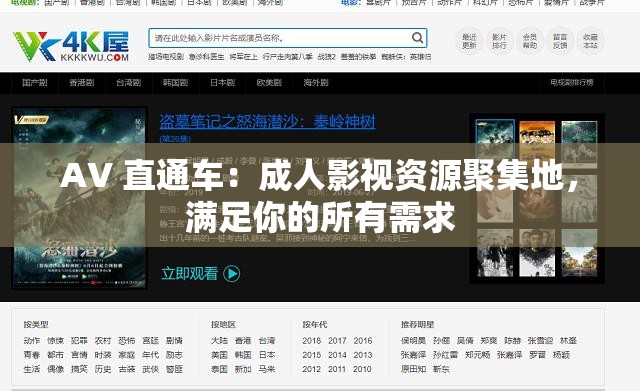Click the circular play icon beside 立即观看
Image resolution: width=640 pixels, height=391 pixels.
tap(232, 273)
